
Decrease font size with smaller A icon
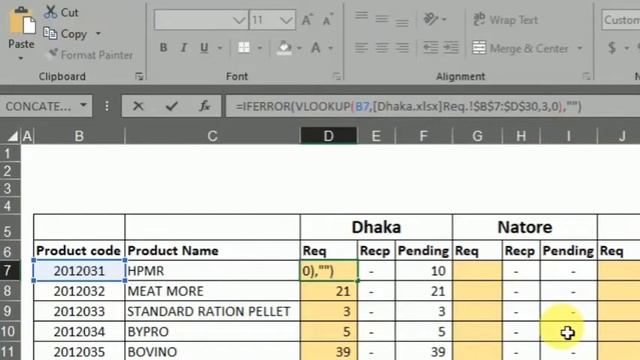click(327, 20)
